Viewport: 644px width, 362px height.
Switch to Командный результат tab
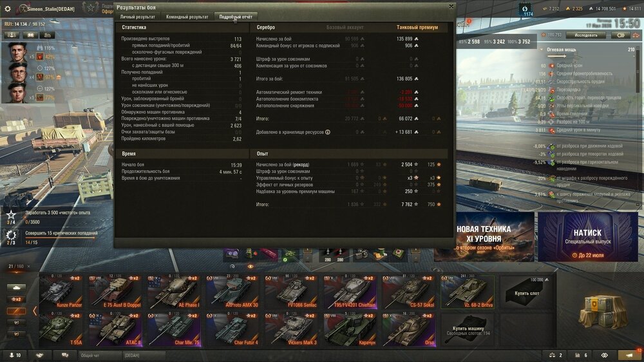[187, 17]
